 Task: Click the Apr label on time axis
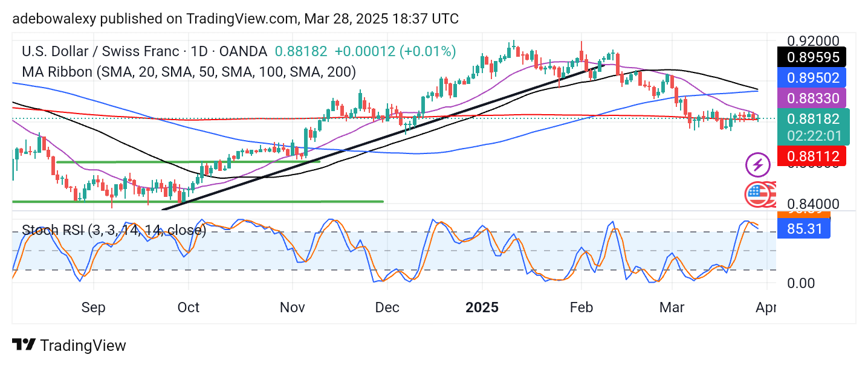pyautogui.click(x=766, y=307)
